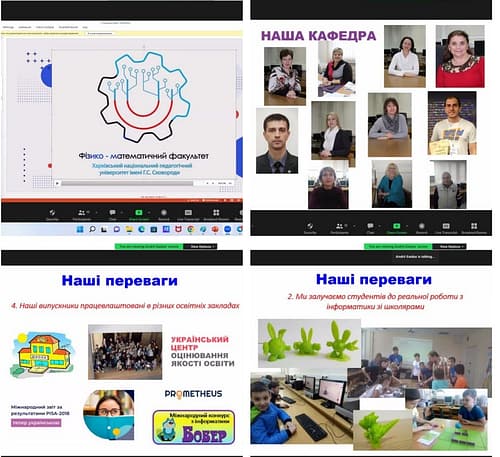Expand Participants arrow in Наша кафедра Zoom window
Screen dimensions: 500x457
(354, 226)
